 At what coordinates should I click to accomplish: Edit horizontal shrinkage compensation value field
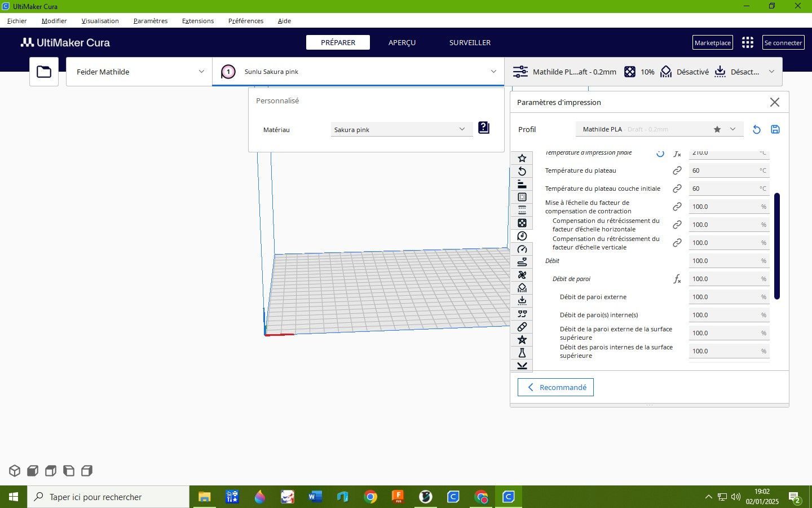click(729, 225)
